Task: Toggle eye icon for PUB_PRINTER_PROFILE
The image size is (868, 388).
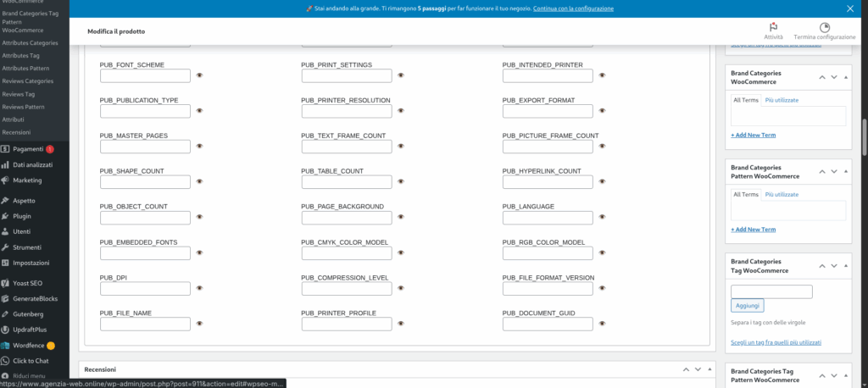Action: click(401, 324)
